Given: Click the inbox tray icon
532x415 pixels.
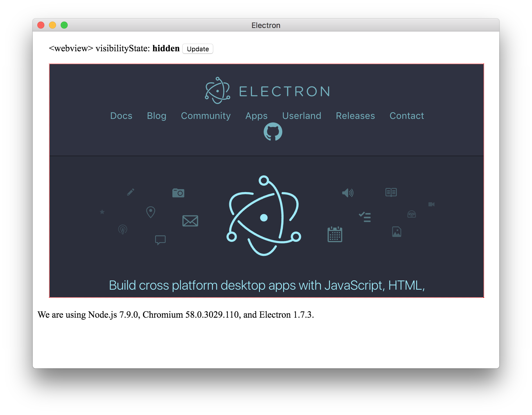Looking at the screenshot, I should [412, 214].
